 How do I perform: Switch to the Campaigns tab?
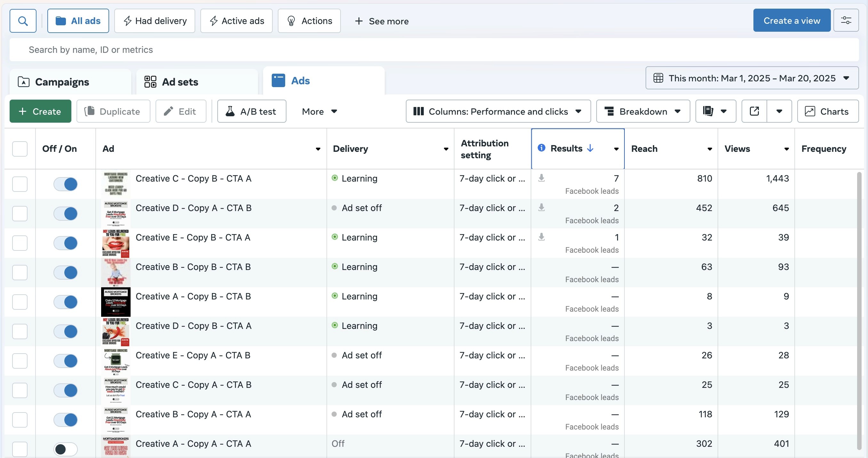pos(62,82)
